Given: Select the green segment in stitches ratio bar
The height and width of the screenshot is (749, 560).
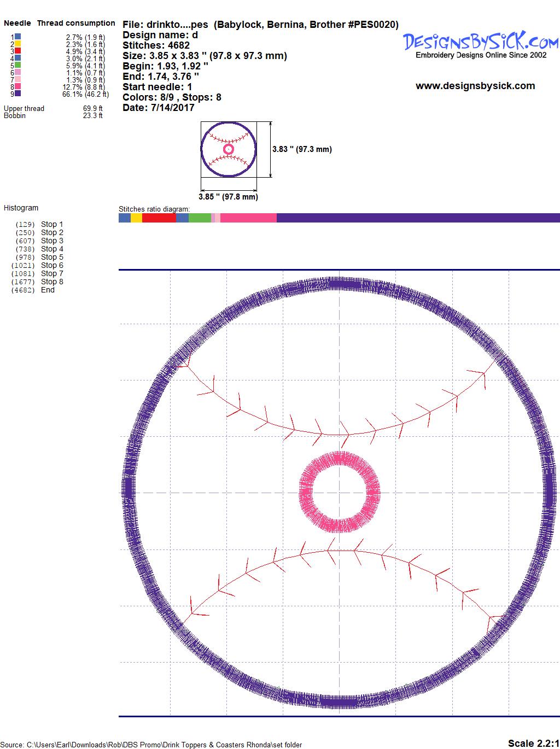Looking at the screenshot, I should point(200,218).
